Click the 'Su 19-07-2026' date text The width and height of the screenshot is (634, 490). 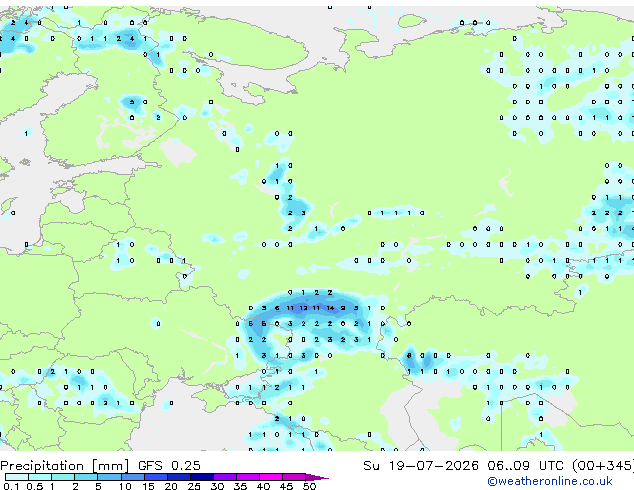click(421, 466)
